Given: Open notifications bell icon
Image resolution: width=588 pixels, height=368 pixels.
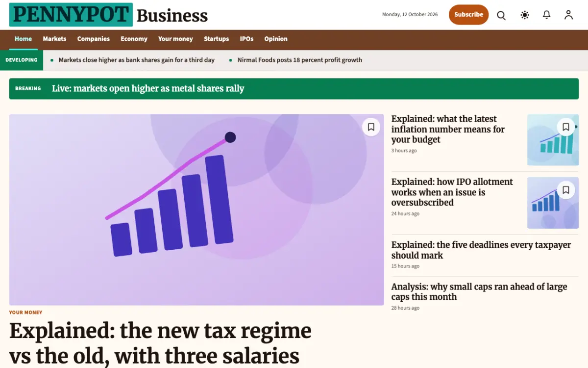Looking at the screenshot, I should (x=547, y=15).
